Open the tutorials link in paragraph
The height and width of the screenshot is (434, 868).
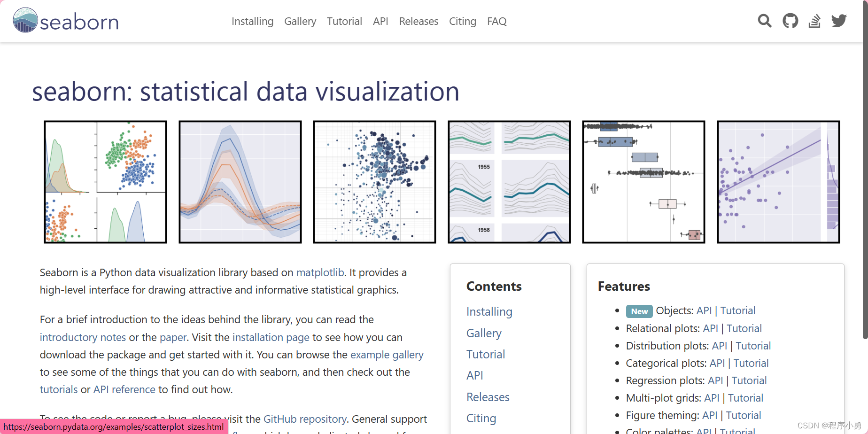59,389
